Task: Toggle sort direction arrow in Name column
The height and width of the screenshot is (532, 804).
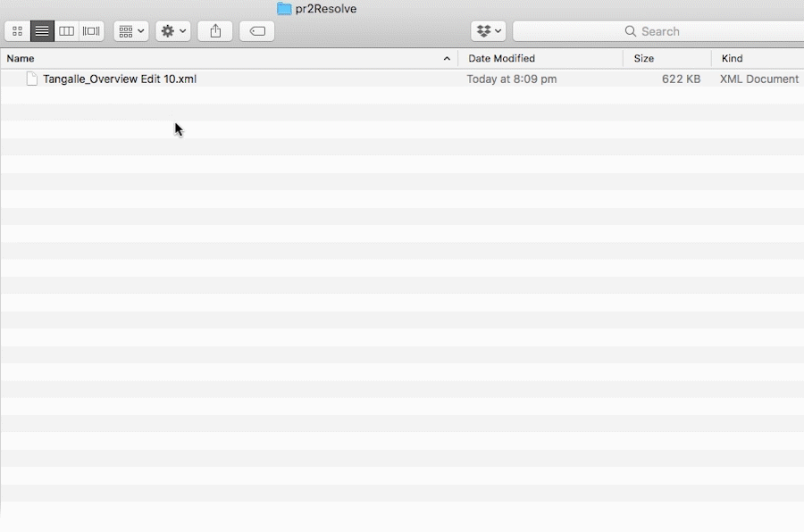Action: [x=447, y=58]
